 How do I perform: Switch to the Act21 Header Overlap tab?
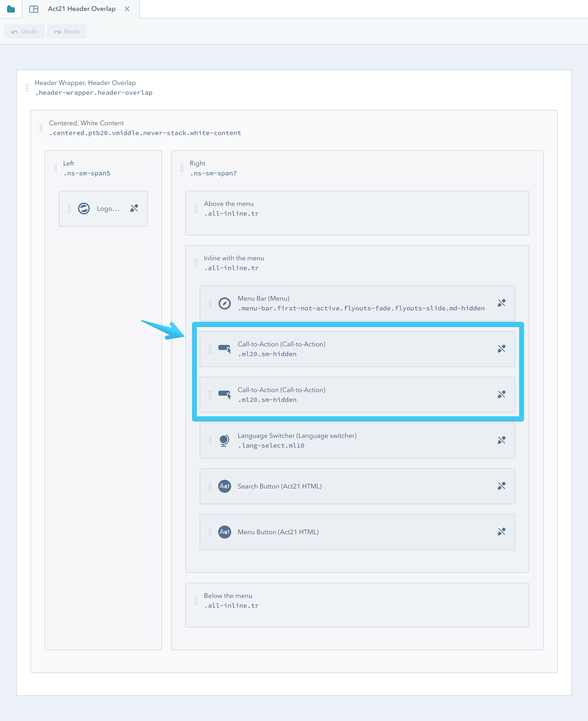click(81, 9)
